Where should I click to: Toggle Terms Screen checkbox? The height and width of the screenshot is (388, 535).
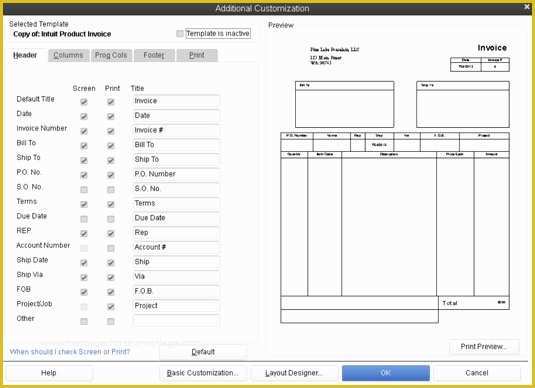(x=84, y=204)
